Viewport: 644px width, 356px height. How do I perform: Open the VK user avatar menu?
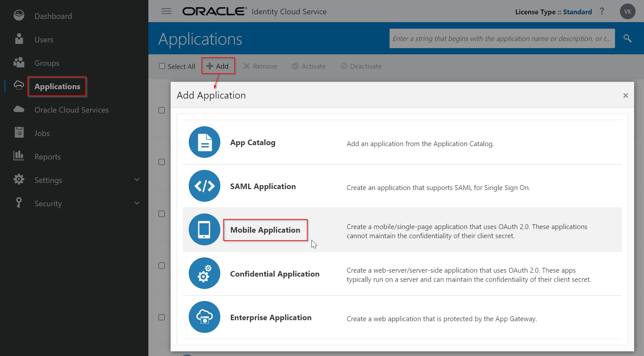(627, 11)
